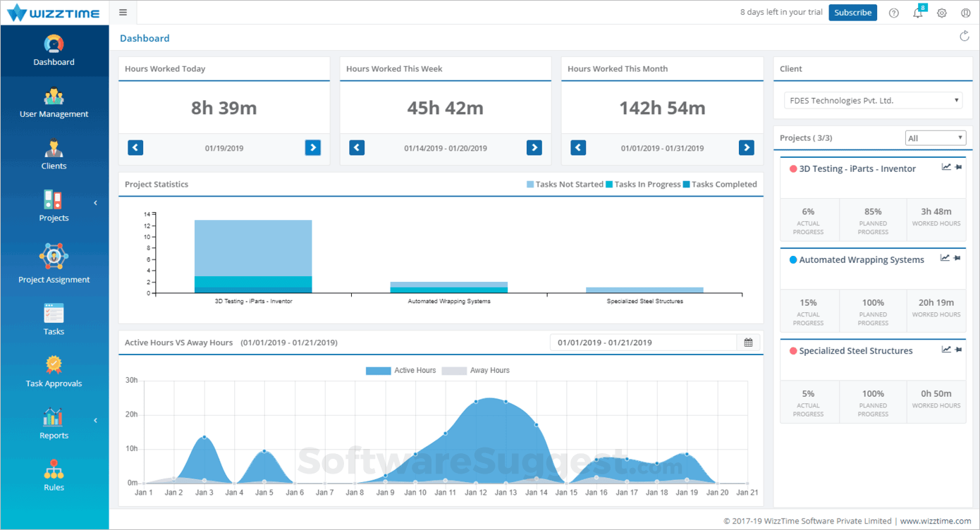Toggle Tasks Not Started legend

point(565,185)
